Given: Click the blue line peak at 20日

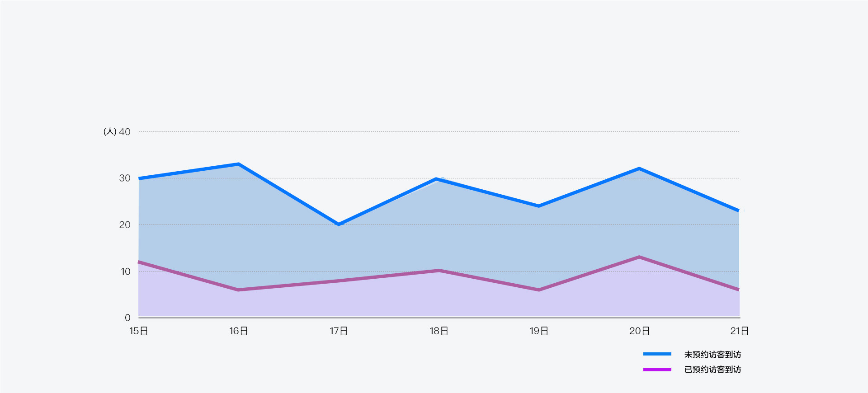Looking at the screenshot, I should pyautogui.click(x=639, y=168).
